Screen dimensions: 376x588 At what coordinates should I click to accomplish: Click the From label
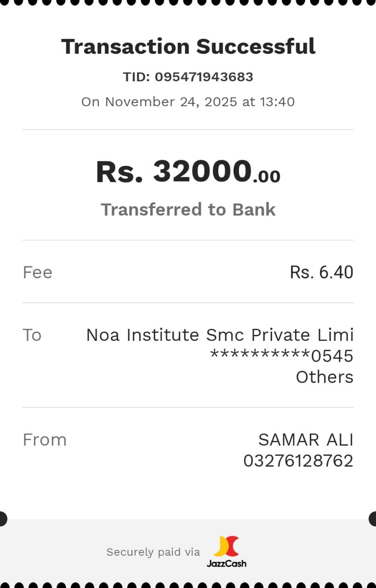point(45,440)
